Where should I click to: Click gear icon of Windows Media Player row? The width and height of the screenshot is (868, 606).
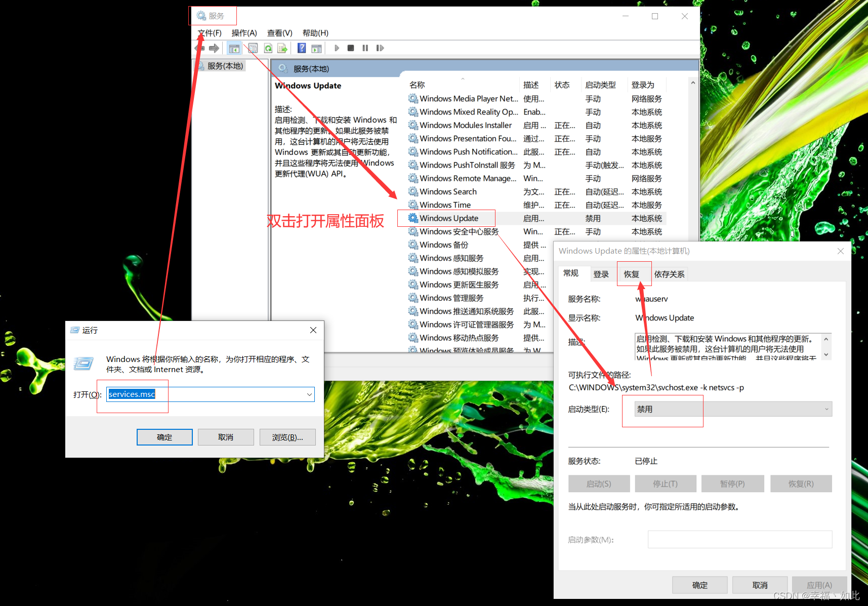(x=413, y=99)
